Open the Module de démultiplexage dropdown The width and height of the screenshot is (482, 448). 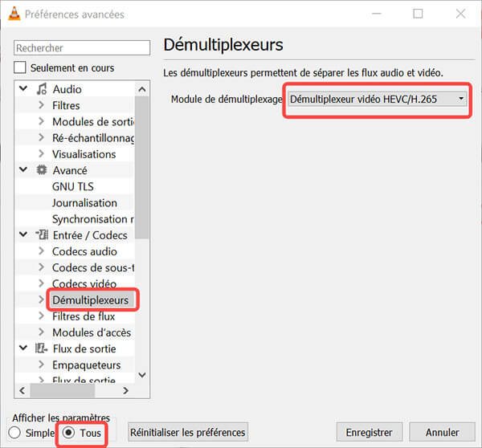378,100
